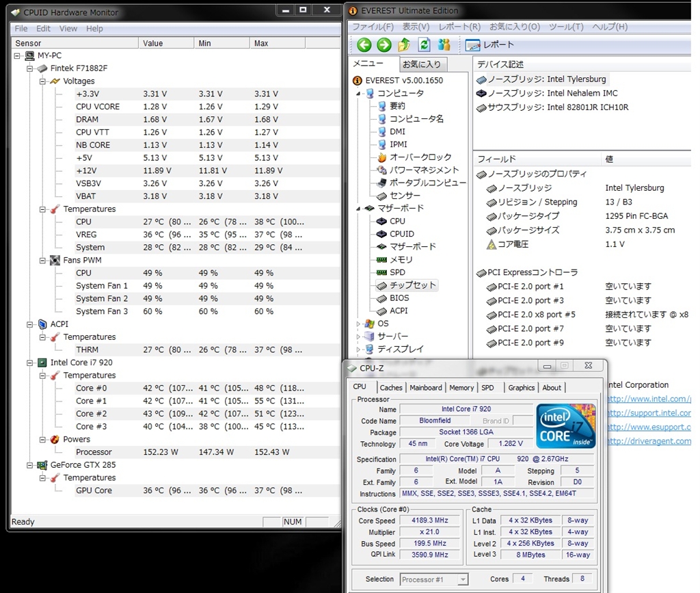Open the センサー sensor tree item
The width and height of the screenshot is (700, 593).
[x=405, y=196]
